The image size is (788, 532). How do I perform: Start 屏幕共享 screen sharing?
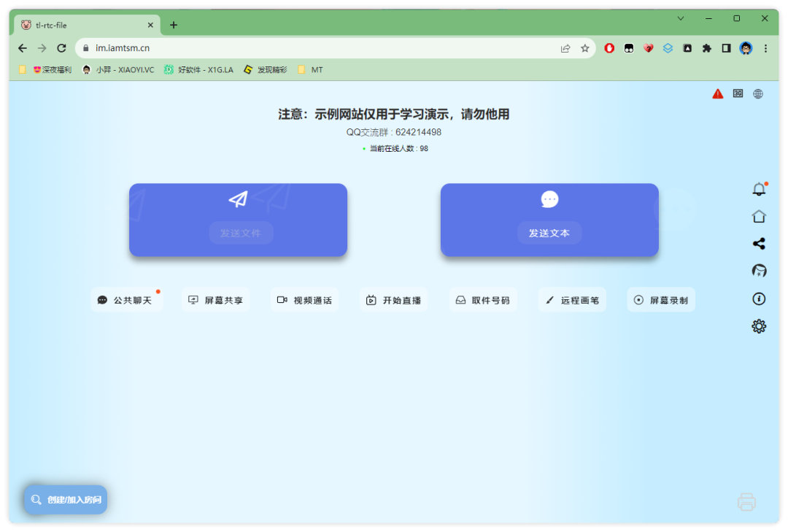point(215,300)
